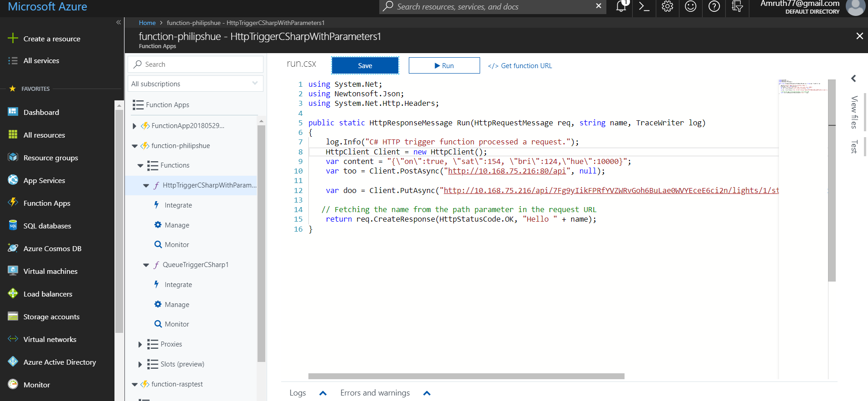This screenshot has width=868, height=401.
Task: Select Integrate under HttpTriggerCSharpWithParam
Action: coord(178,205)
